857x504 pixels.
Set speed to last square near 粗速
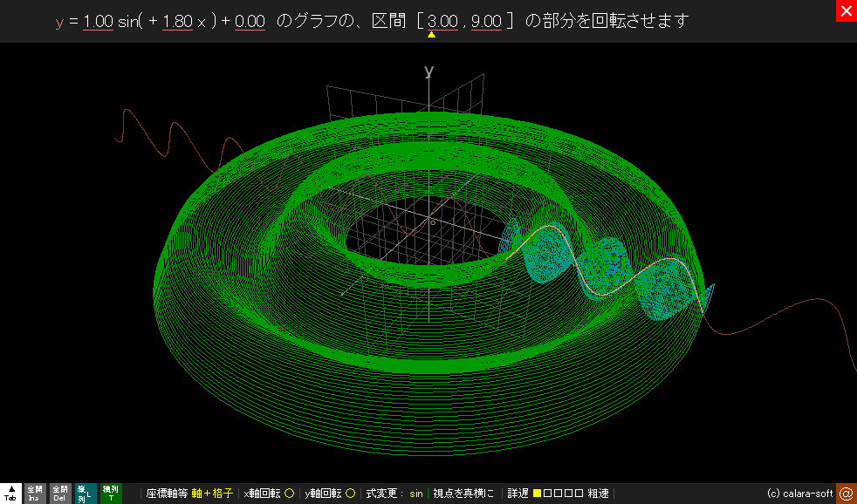tap(579, 494)
